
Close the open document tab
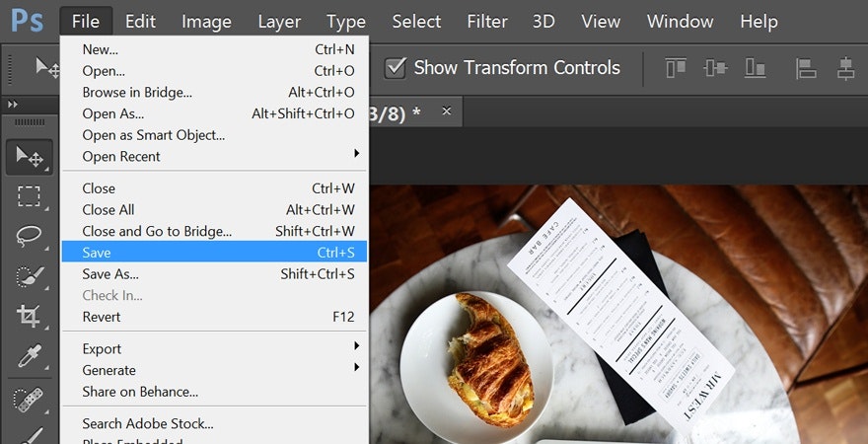447,111
